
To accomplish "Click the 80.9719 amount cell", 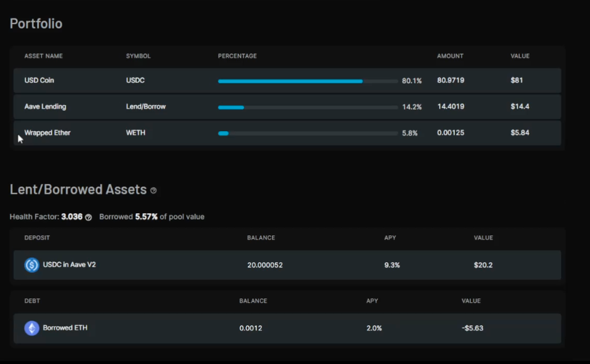I will coord(450,80).
